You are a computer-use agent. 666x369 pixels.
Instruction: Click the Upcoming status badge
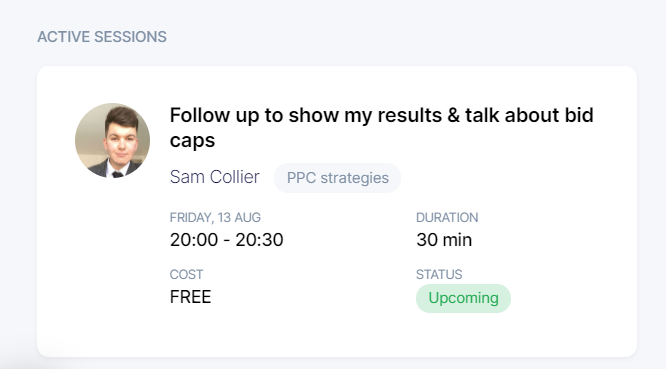pos(463,298)
